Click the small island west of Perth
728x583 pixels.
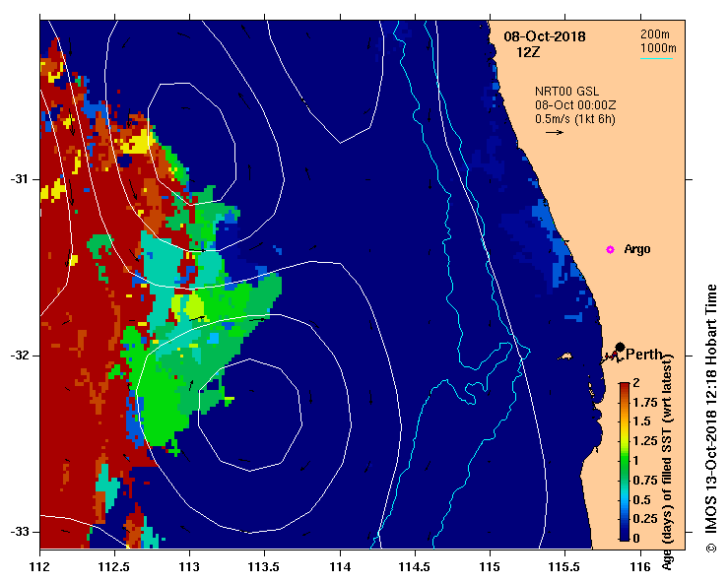pos(566,356)
